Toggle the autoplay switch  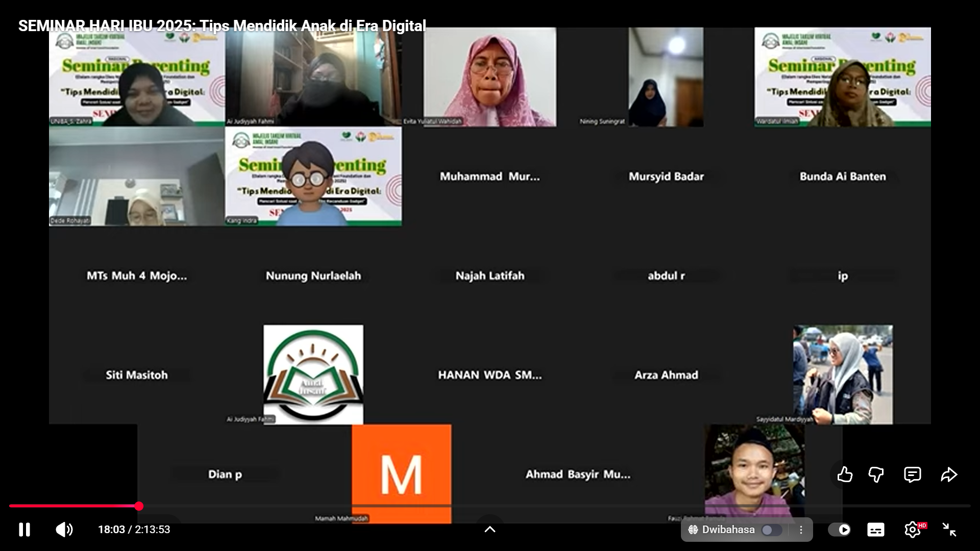click(x=839, y=530)
